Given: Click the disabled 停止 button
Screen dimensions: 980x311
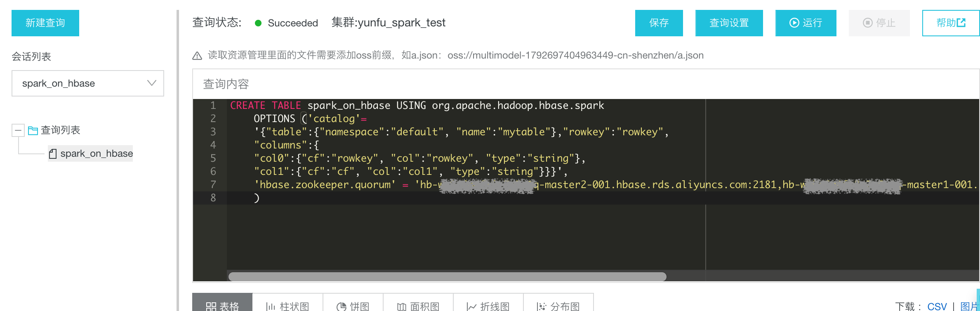Looking at the screenshot, I should point(879,23).
